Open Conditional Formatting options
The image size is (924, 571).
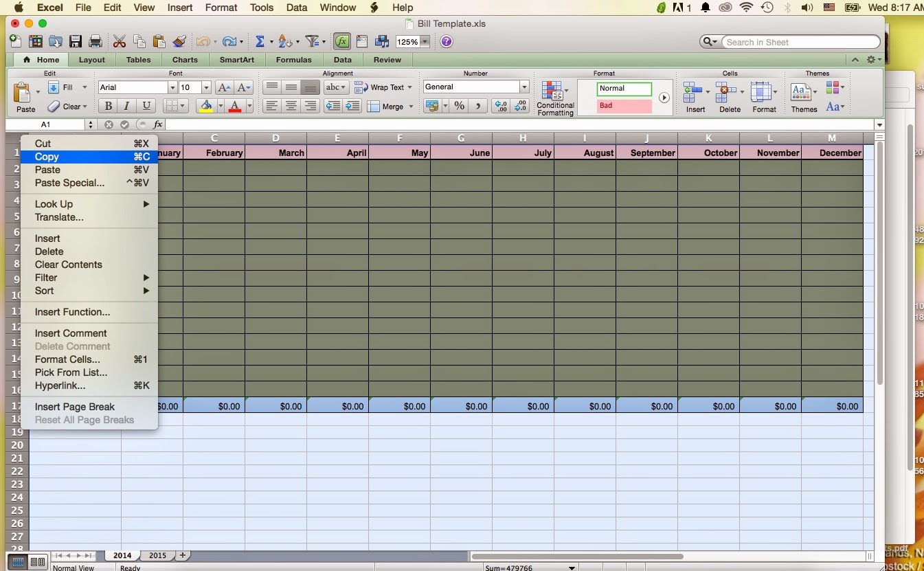tap(555, 99)
